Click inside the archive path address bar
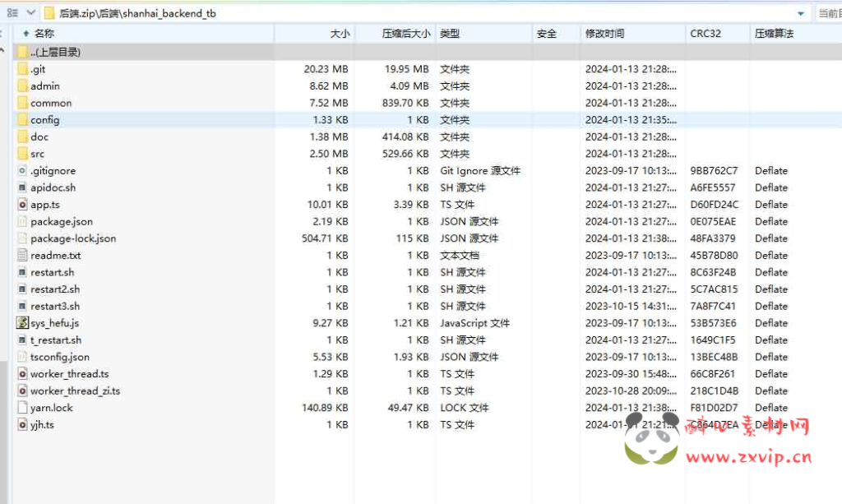Viewport: 842px width, 504px height. point(247,12)
